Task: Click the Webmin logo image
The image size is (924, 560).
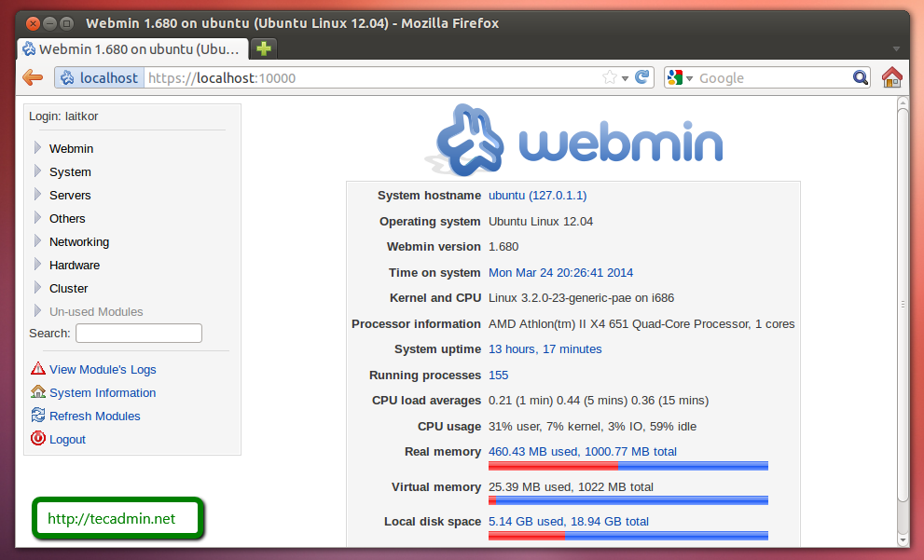Action: tap(574, 141)
